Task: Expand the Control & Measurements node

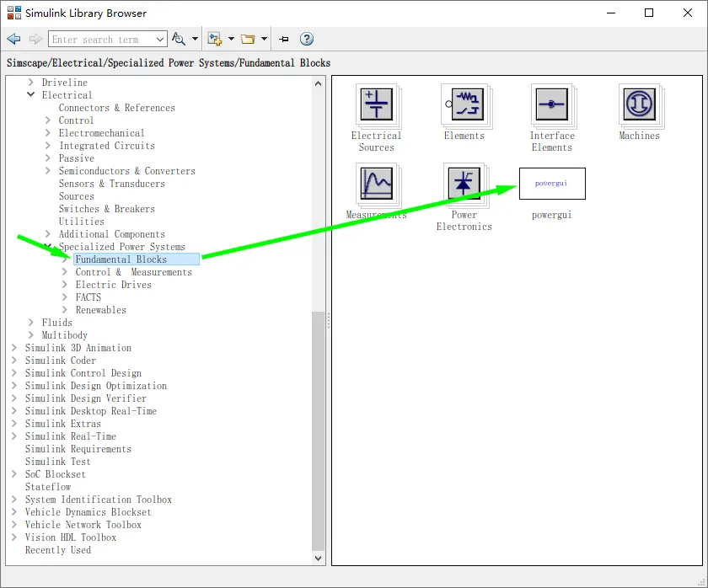Action: (x=65, y=271)
